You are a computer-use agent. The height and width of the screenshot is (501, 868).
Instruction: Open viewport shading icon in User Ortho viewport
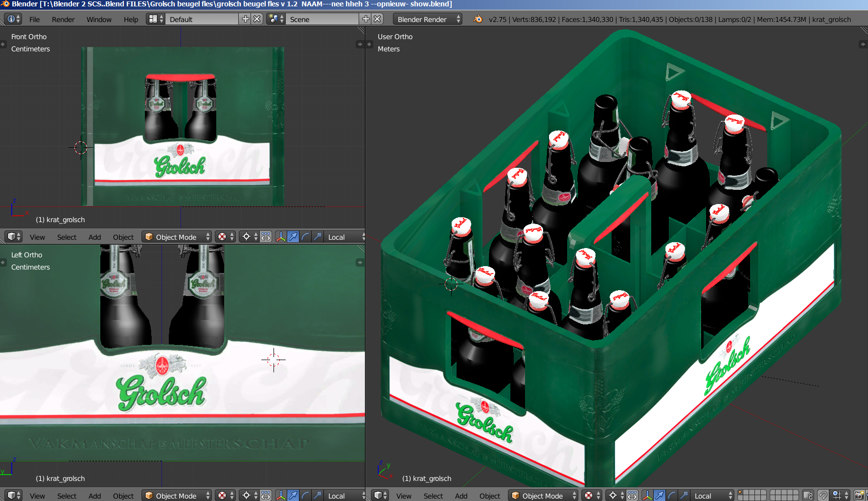[x=592, y=496]
